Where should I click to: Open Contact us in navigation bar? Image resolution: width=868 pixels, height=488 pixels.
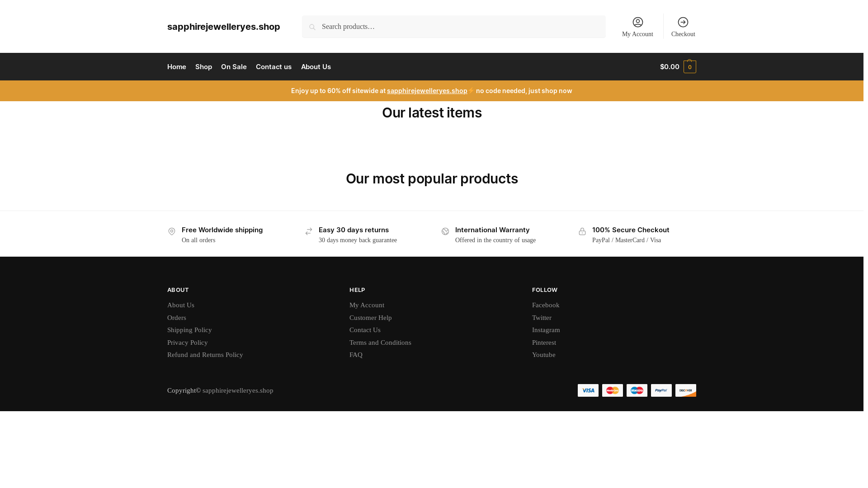[x=274, y=67]
